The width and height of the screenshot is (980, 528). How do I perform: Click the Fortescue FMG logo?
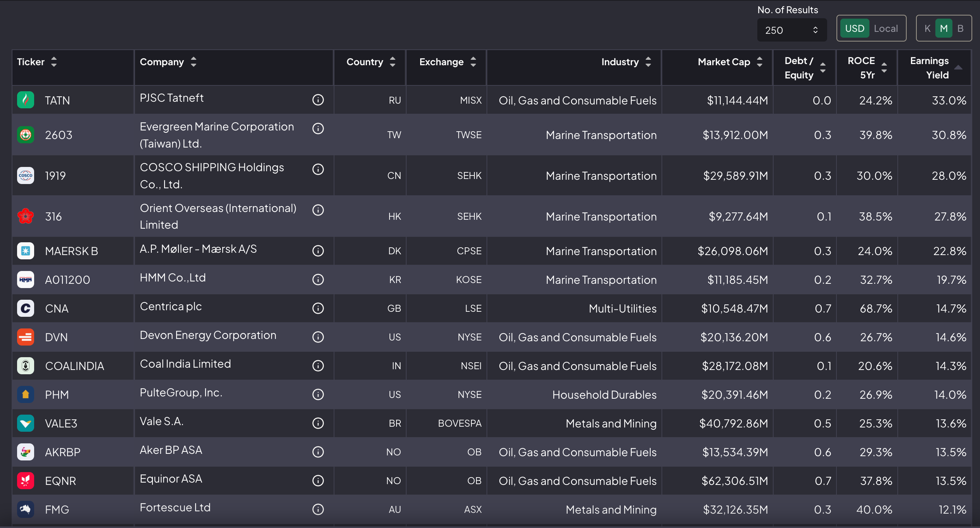(x=26, y=509)
